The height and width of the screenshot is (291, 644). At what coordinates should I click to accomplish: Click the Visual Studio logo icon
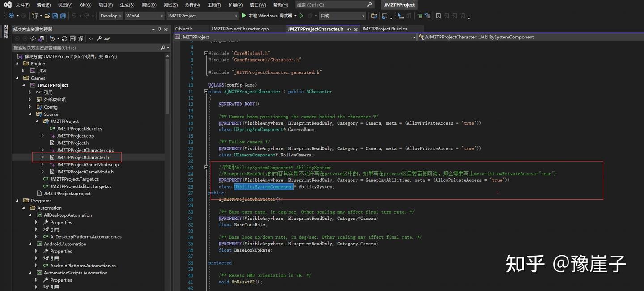[8, 5]
